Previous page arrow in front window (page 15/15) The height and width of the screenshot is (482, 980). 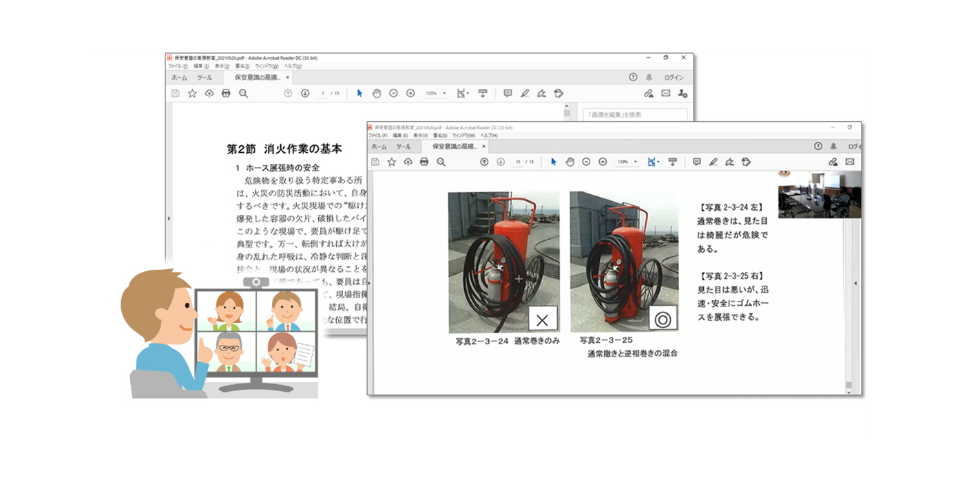[484, 162]
